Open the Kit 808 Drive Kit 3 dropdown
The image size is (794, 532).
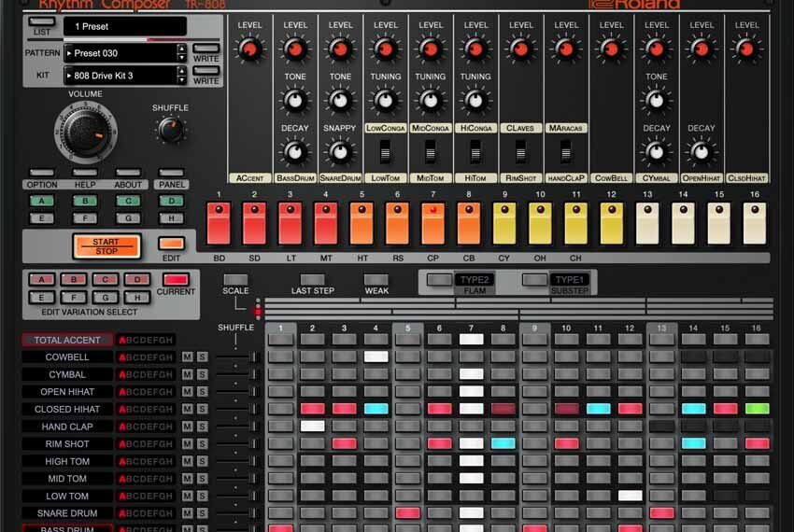[x=121, y=76]
